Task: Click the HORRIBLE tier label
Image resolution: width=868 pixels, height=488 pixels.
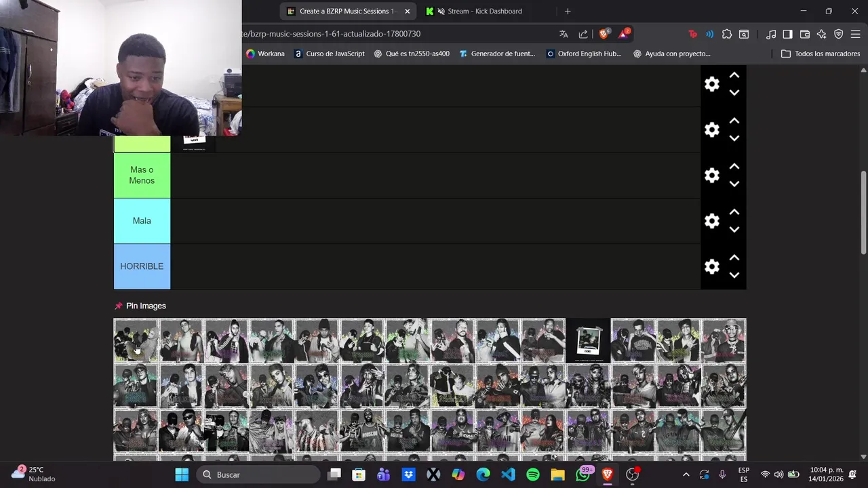Action: pos(142,266)
